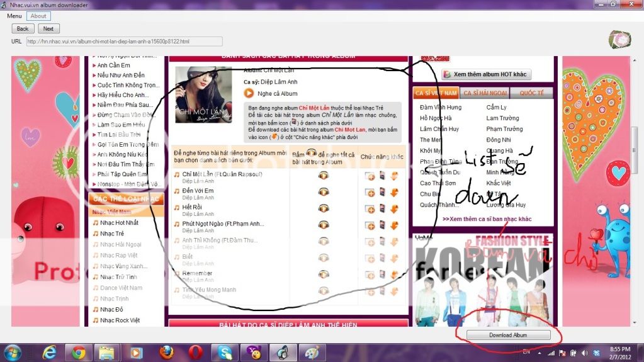
Task: Add Hết Rồi to playlist icon
Action: tap(370, 209)
